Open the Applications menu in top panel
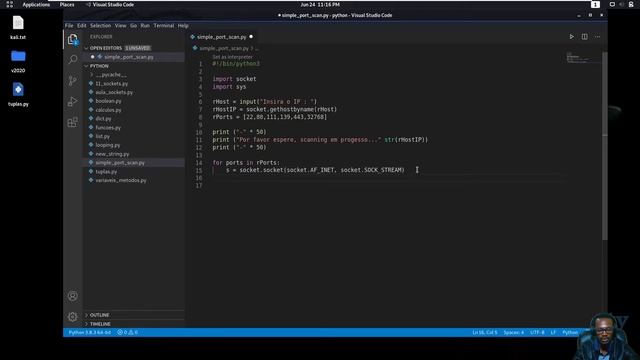 tap(36, 4)
